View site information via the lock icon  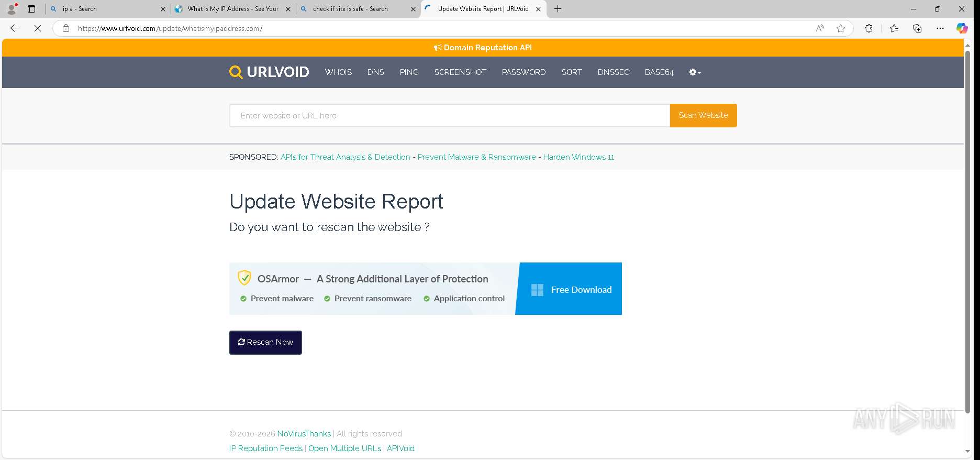[x=66, y=28]
